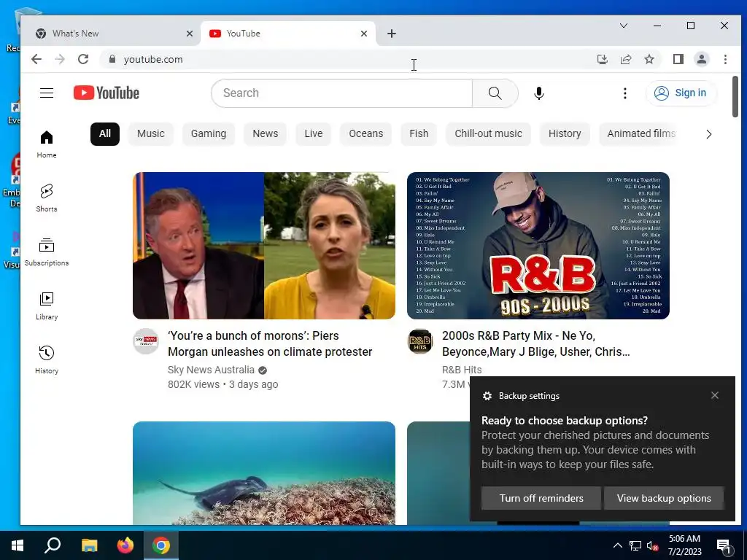Image resolution: width=747 pixels, height=560 pixels.
Task: Open the Action Center notifications icon
Action: pos(724,545)
